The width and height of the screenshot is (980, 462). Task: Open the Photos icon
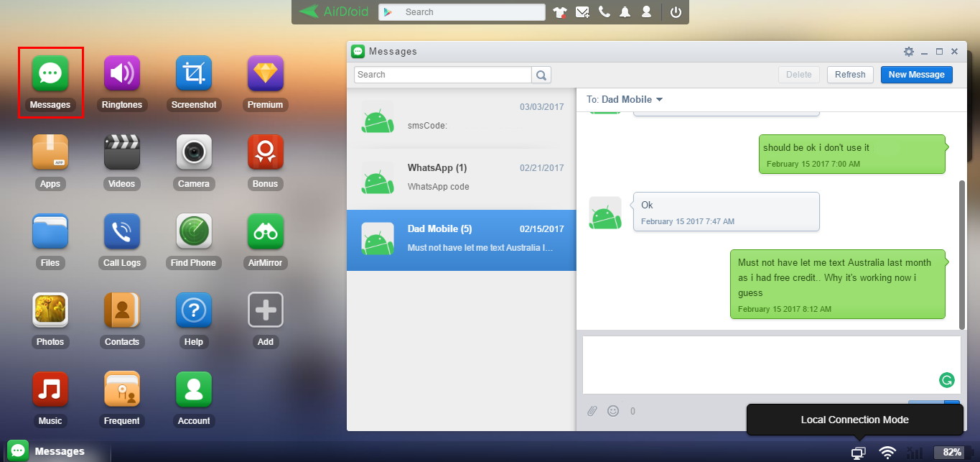[50, 310]
